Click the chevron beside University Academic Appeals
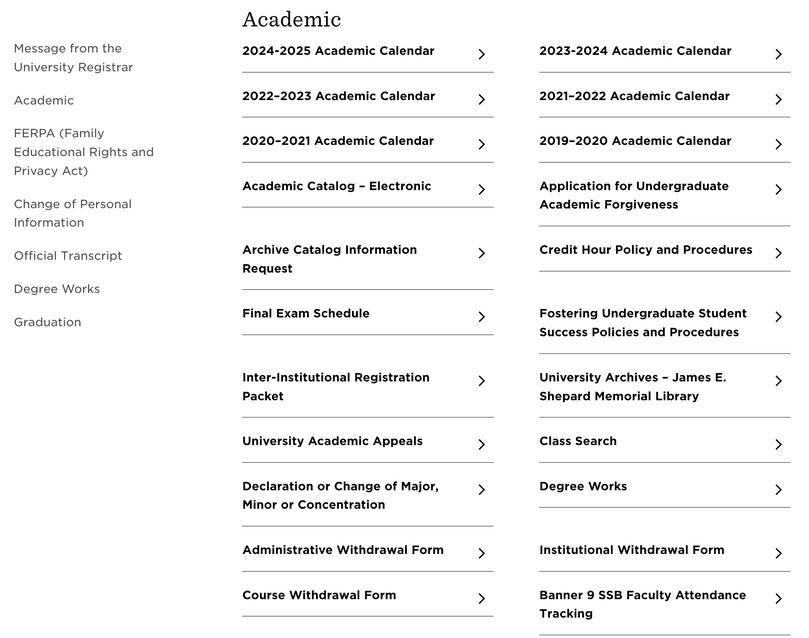Image resolution: width=809 pixels, height=638 pixels. click(481, 445)
